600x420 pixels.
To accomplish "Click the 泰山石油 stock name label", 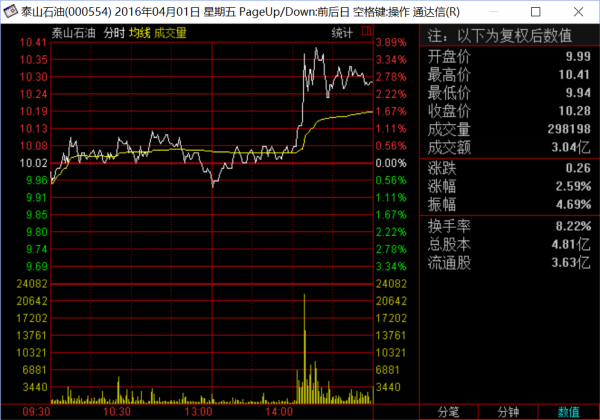I will (x=75, y=33).
